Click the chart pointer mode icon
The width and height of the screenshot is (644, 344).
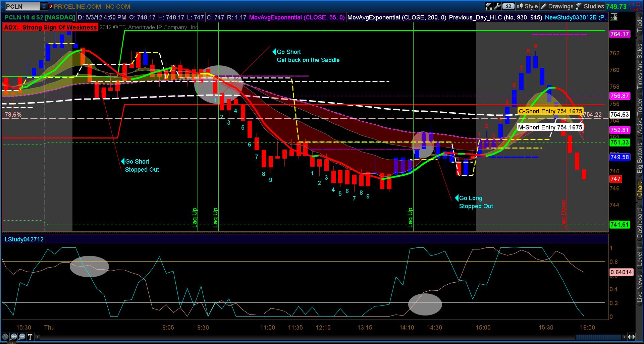(614, 17)
